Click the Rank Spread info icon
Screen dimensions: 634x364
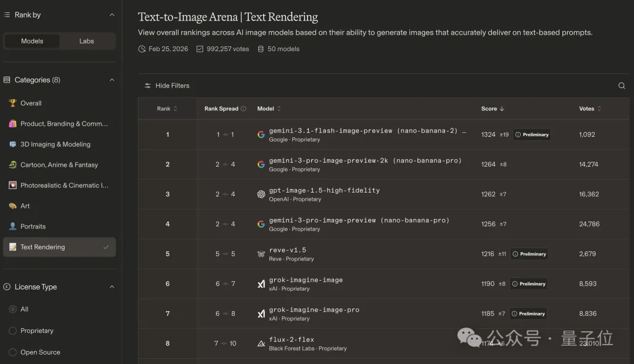pos(244,109)
